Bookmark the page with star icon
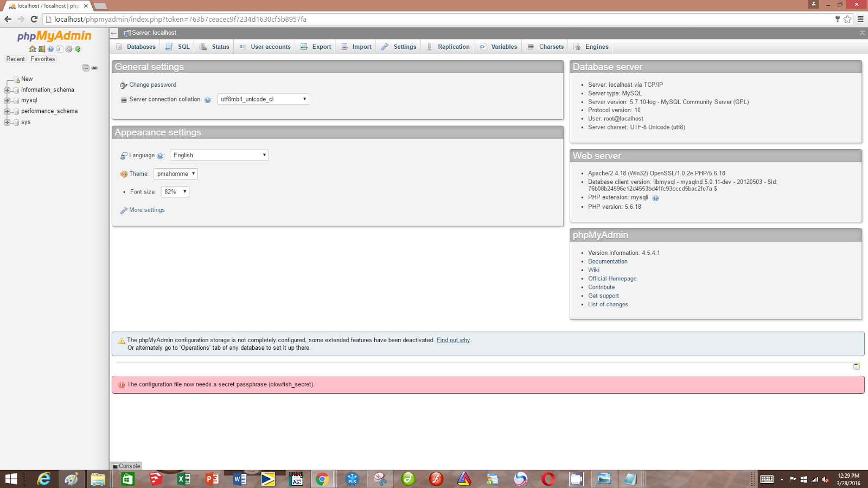This screenshot has width=868, height=488. 847,19
